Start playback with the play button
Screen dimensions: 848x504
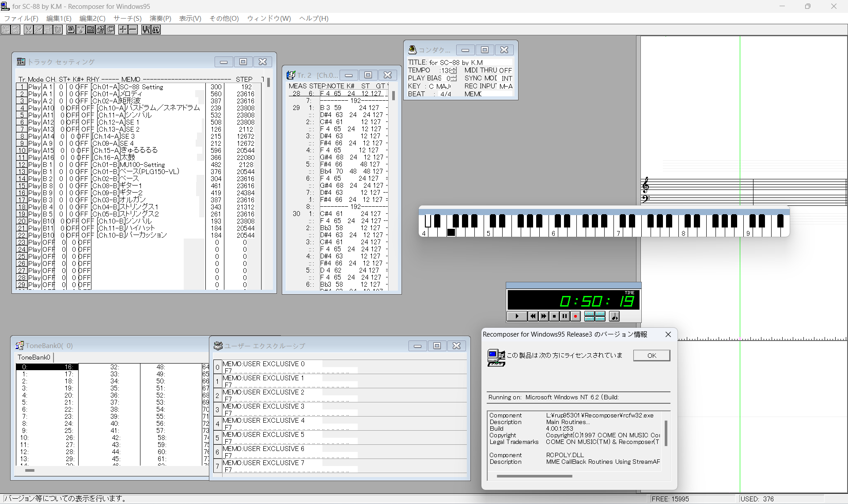(x=517, y=316)
